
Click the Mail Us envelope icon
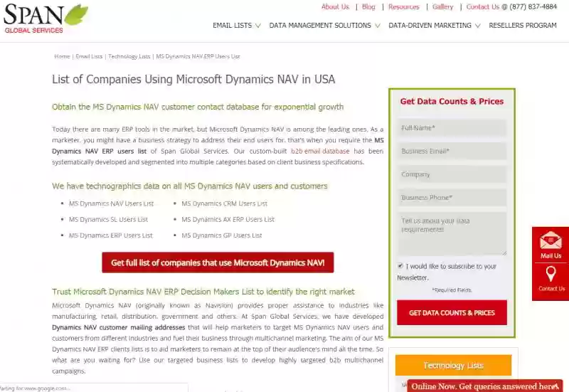coord(551,240)
